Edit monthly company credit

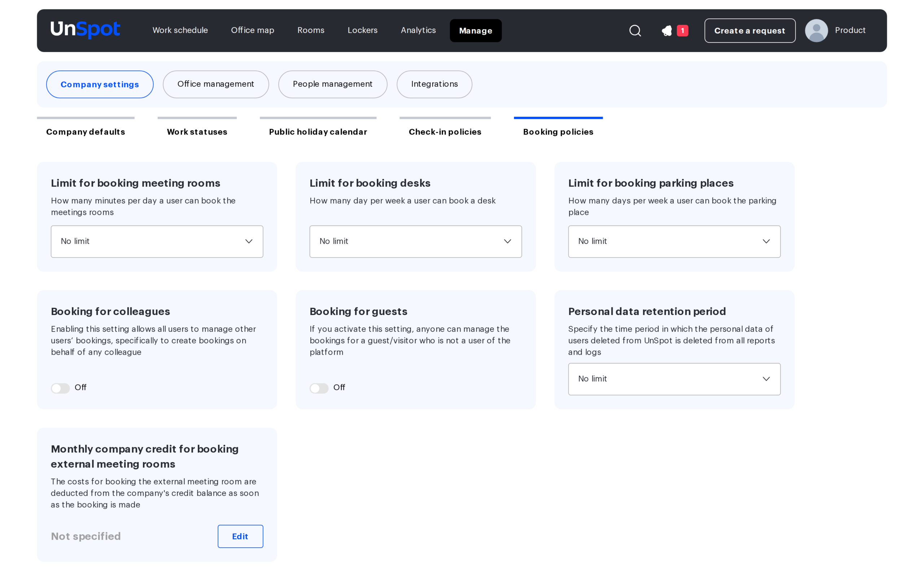[240, 536]
